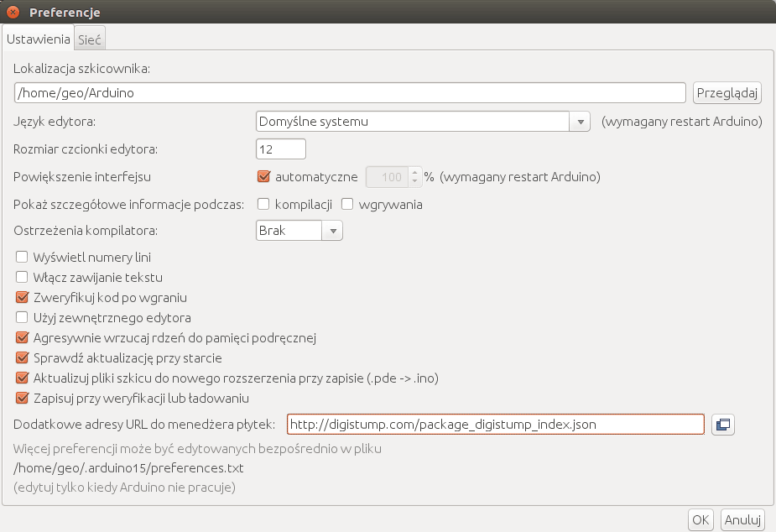The image size is (776, 532).
Task: Switch to the Sieć tab
Action: coord(90,39)
